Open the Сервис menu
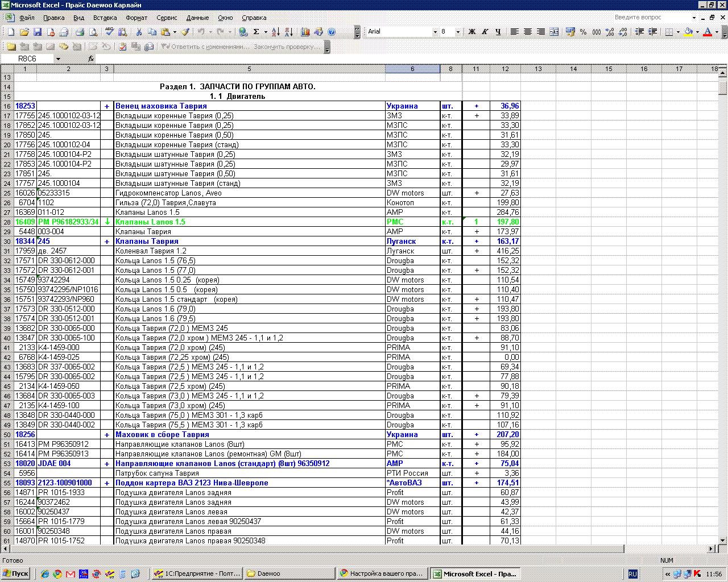 pos(167,18)
